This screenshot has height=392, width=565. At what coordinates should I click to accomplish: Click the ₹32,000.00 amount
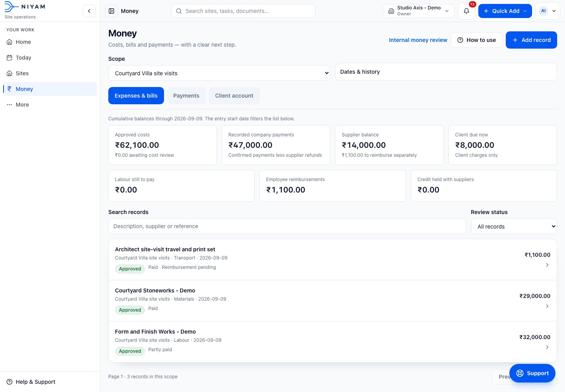535,337
